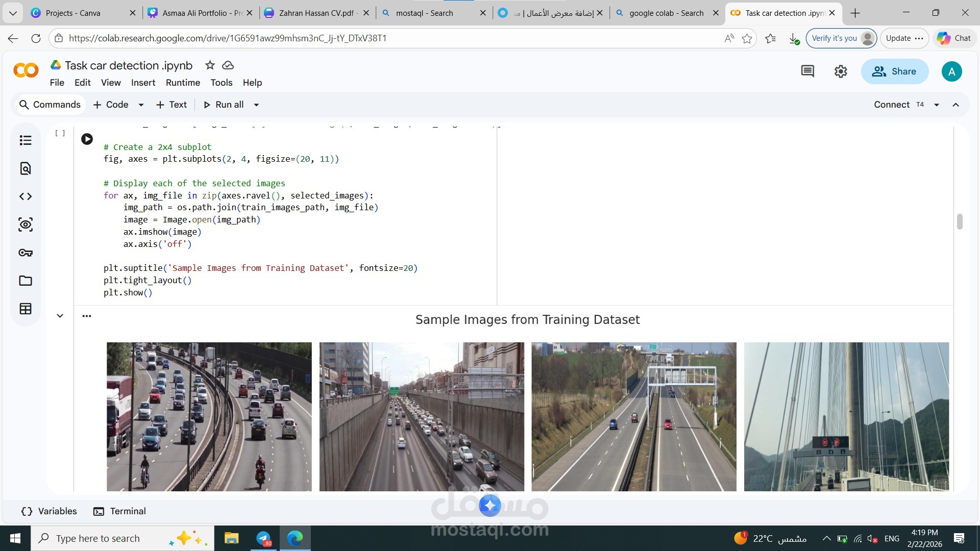Open the find and replace sidebar icon
The image size is (980, 551).
coord(26,168)
